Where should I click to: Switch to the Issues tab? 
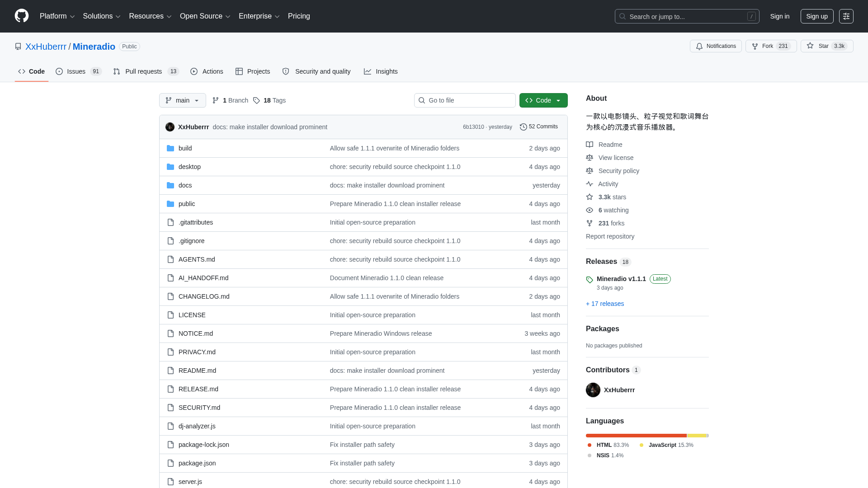(79, 71)
